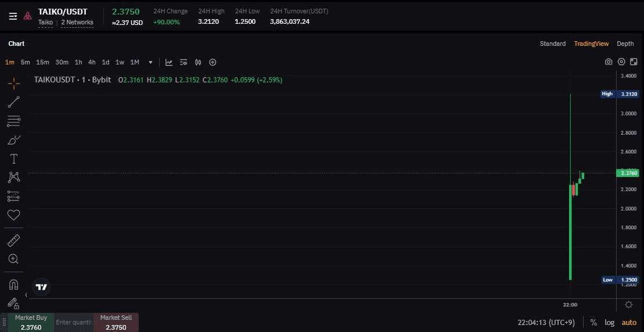Click the compare or add symbol plus icon

213,62
